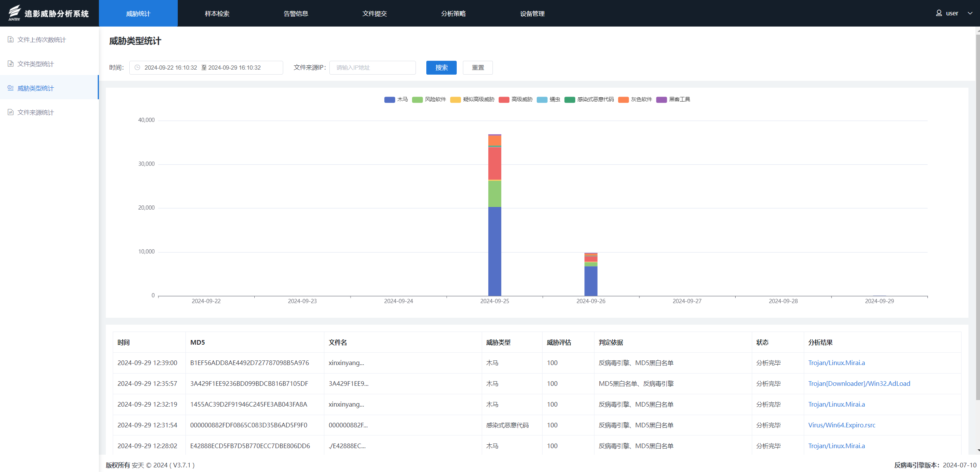980x472 pixels.
Task: Open the date range picker field
Action: pos(206,68)
